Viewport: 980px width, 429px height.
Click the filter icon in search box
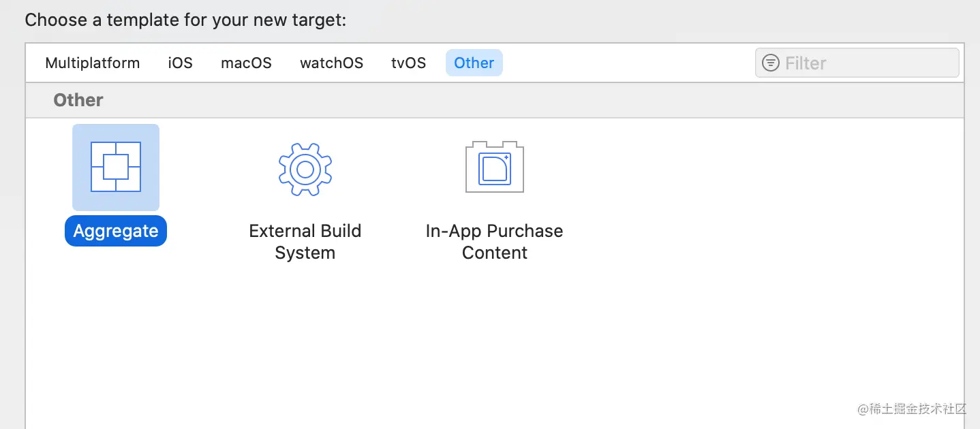771,63
